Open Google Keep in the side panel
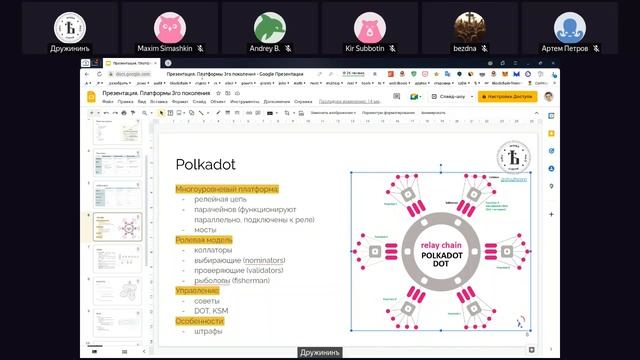This screenshot has width=640, height=360. pyautogui.click(x=551, y=133)
